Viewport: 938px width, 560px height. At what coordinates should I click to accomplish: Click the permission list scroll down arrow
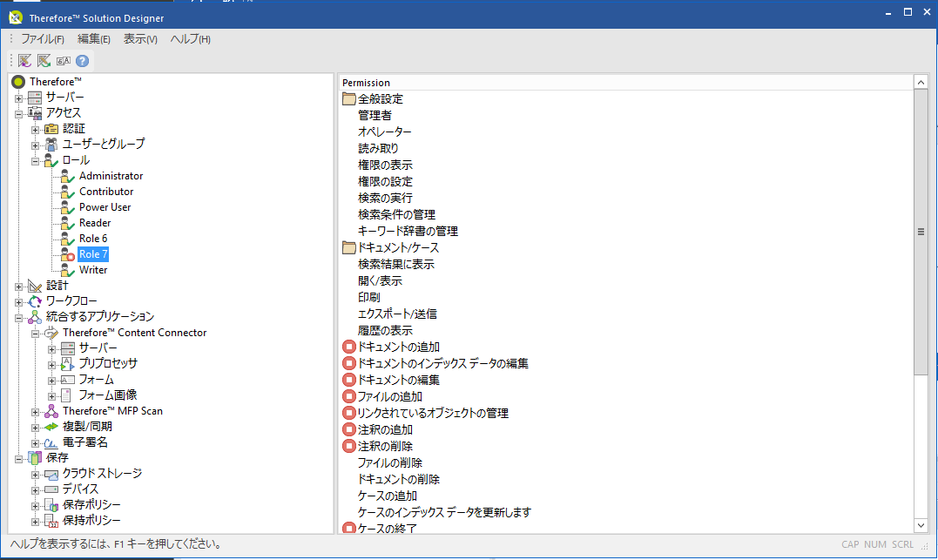[x=921, y=526]
